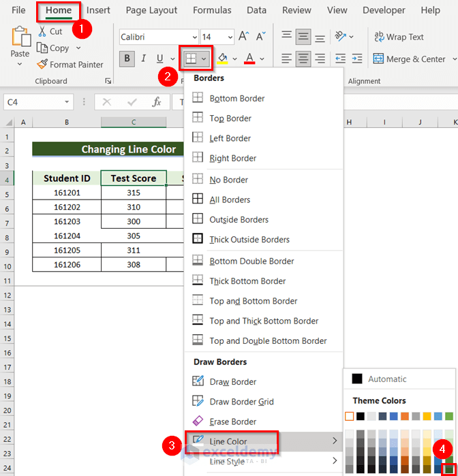Click Increase Indent icon
Image resolution: width=458 pixels, height=476 pixels.
pyautogui.click(x=357, y=59)
